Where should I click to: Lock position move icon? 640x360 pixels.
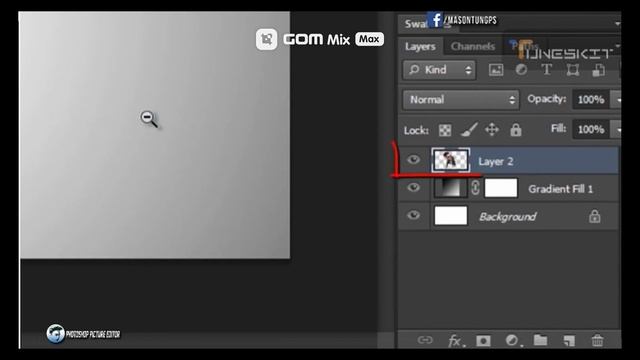(x=492, y=130)
